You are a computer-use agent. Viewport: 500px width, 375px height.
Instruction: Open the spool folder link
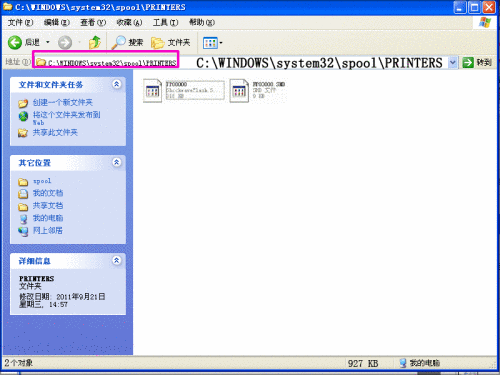(42, 181)
